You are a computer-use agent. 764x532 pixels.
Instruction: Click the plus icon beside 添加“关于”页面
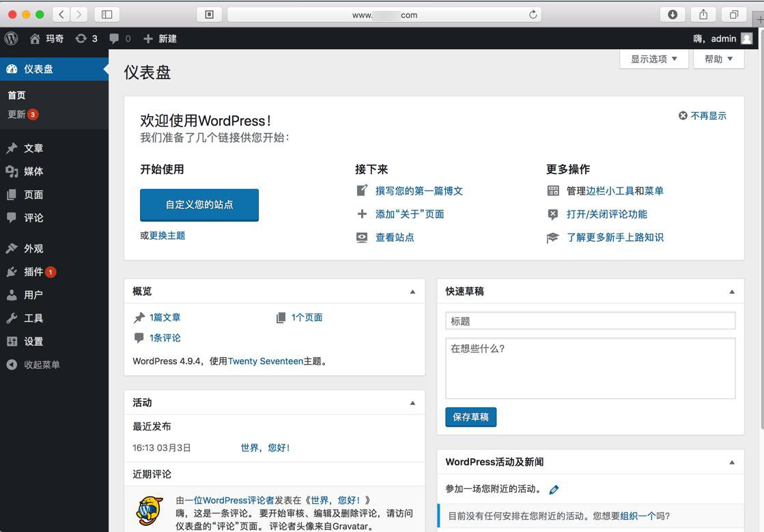pyautogui.click(x=362, y=214)
